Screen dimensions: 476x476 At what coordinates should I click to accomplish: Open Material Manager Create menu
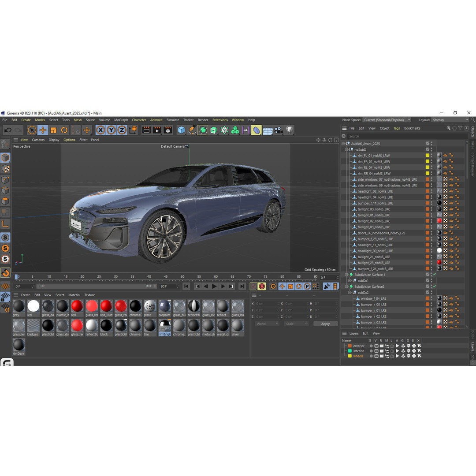(x=25, y=295)
